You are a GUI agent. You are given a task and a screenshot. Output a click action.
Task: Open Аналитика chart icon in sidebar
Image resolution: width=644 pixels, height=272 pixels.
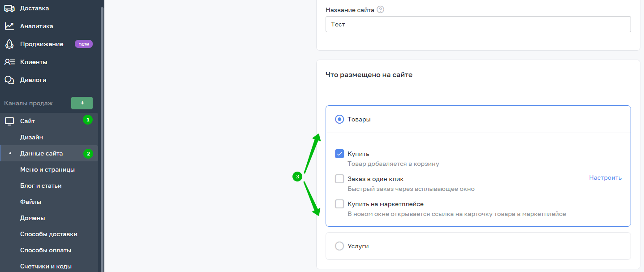click(x=9, y=26)
